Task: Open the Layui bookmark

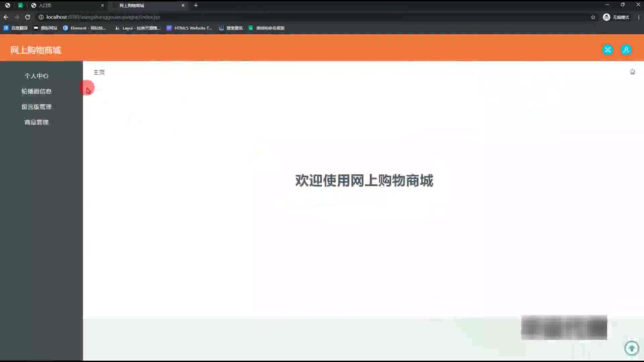Action: point(138,28)
